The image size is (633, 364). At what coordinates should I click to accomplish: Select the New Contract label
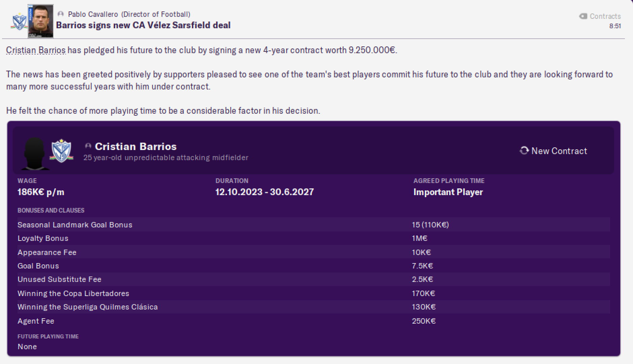pyautogui.click(x=559, y=151)
